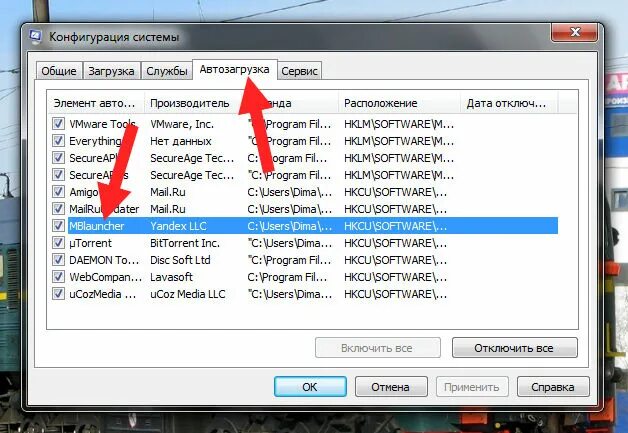Open the Службы tab
628x433 pixels.
(x=167, y=71)
